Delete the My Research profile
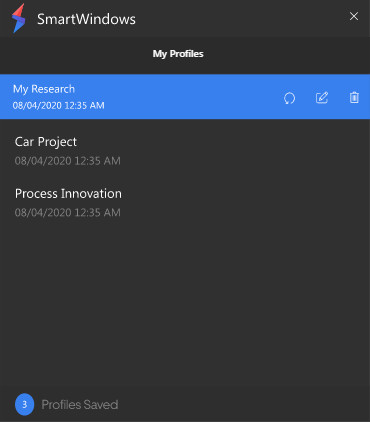This screenshot has height=422, width=370. [x=354, y=97]
